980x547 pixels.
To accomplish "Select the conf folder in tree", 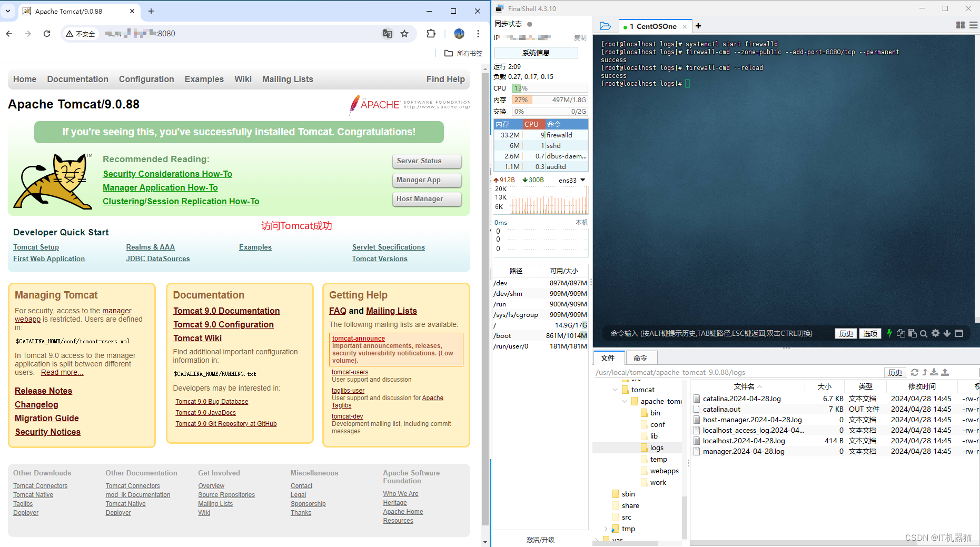I will click(657, 424).
